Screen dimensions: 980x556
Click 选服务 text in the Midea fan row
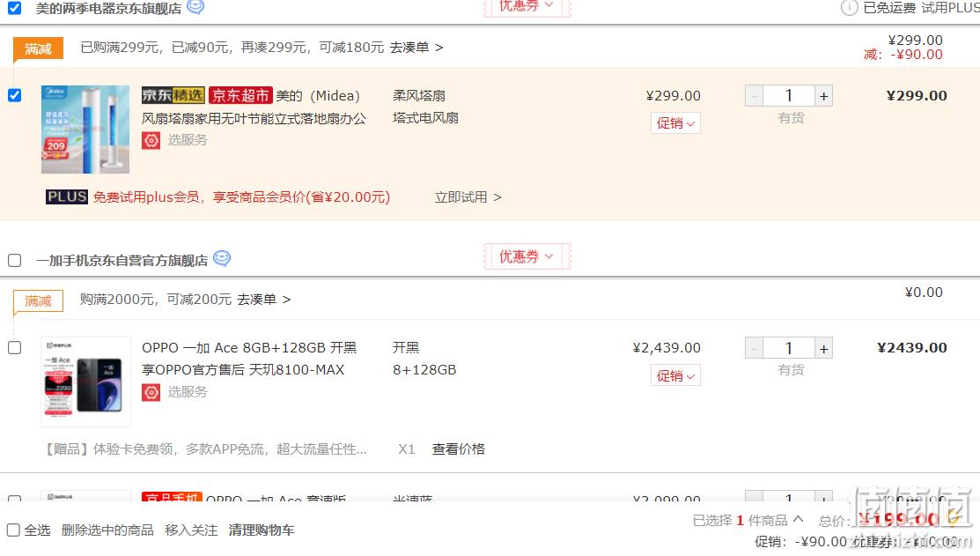point(188,140)
